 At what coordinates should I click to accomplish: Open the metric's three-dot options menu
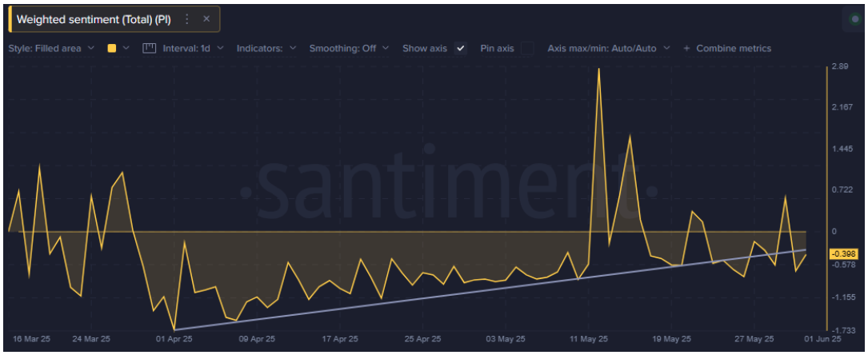pos(187,18)
